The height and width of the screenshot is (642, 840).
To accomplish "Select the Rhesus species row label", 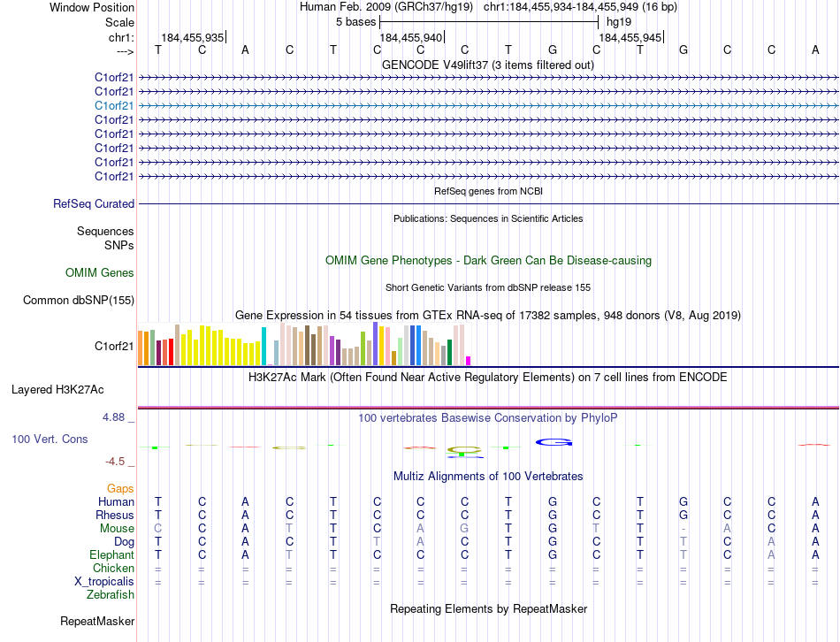I will pyautogui.click(x=115, y=515).
